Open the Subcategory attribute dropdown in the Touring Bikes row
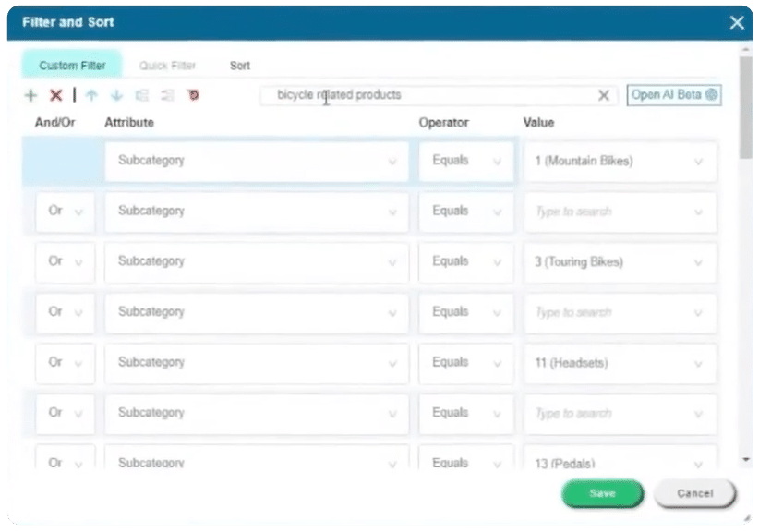The width and height of the screenshot is (759, 532). pyautogui.click(x=257, y=262)
